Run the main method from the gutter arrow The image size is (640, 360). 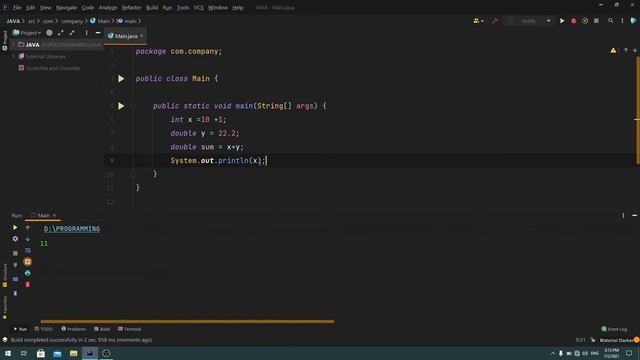point(121,106)
